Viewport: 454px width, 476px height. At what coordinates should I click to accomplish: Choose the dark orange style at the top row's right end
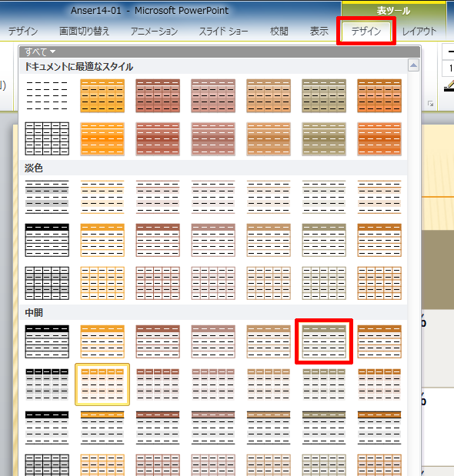point(379,95)
